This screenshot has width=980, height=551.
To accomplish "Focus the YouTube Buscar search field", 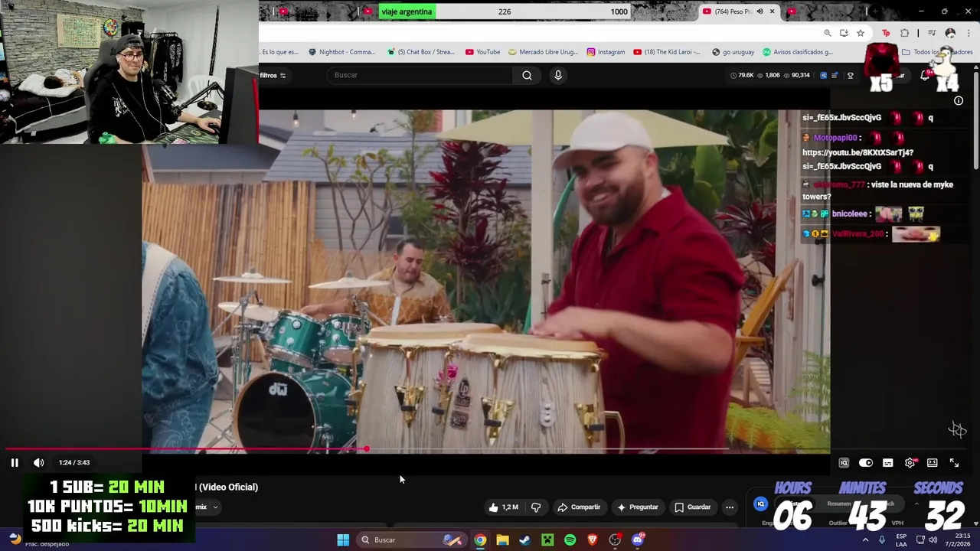I will pos(421,75).
